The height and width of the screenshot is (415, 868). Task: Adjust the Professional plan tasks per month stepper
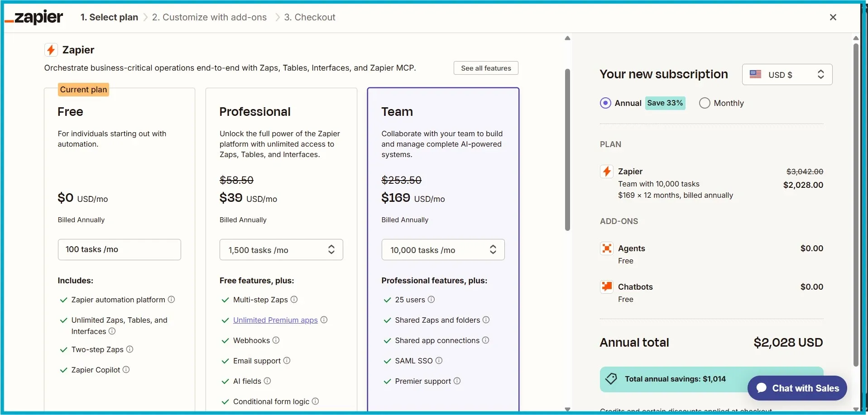(x=331, y=249)
